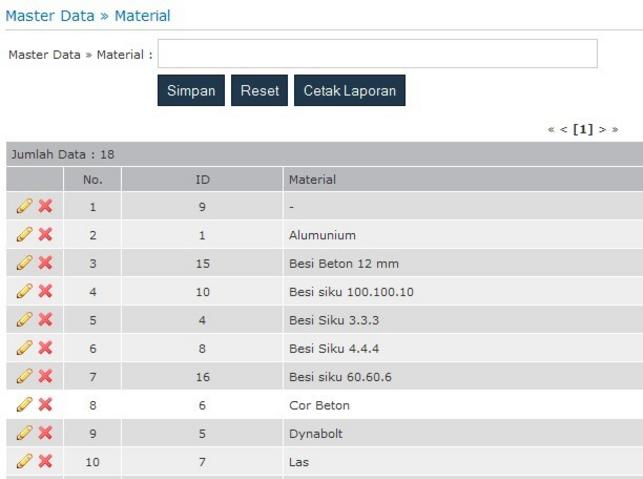
Task: Delete the Alumunium material row
Action: tap(45, 235)
